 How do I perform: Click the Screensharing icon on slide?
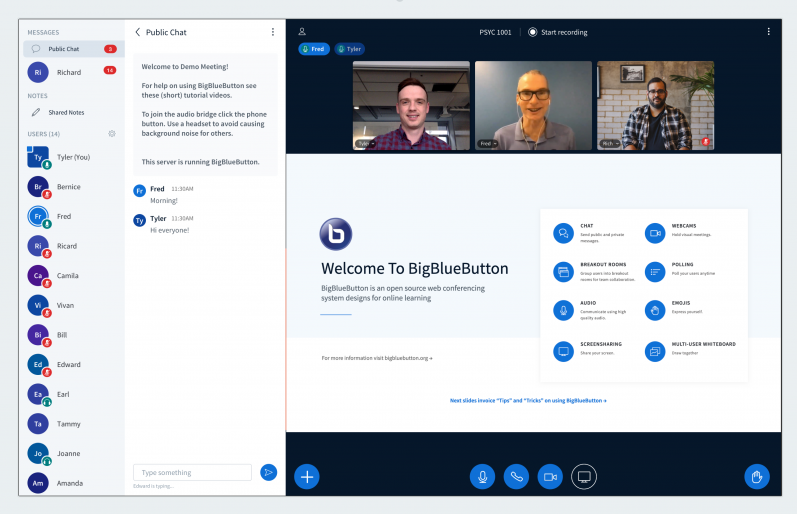point(563,351)
